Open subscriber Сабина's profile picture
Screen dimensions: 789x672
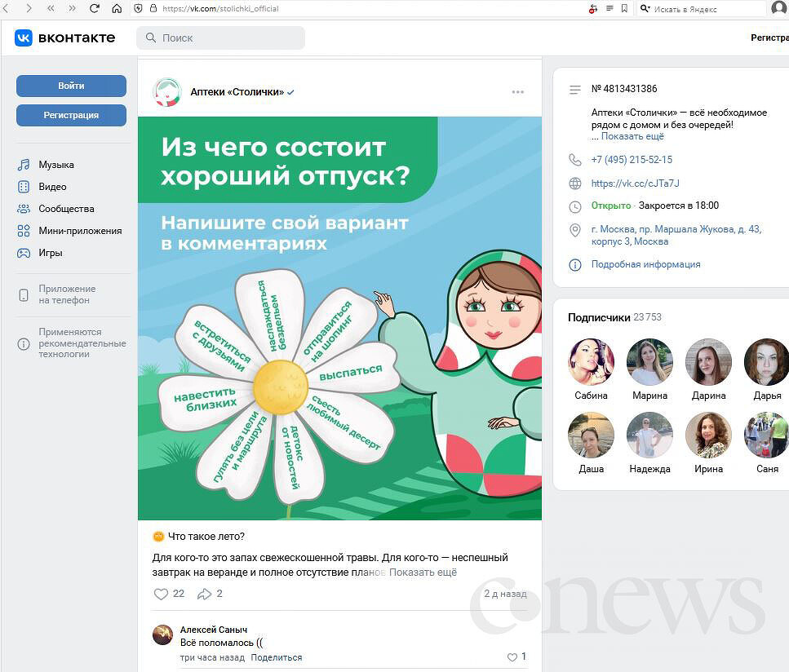point(592,361)
